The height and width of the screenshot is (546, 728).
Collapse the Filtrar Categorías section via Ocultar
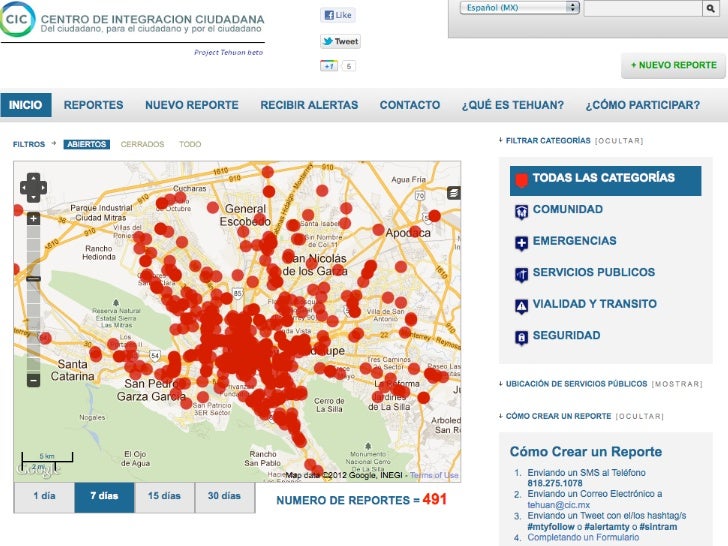click(x=619, y=141)
